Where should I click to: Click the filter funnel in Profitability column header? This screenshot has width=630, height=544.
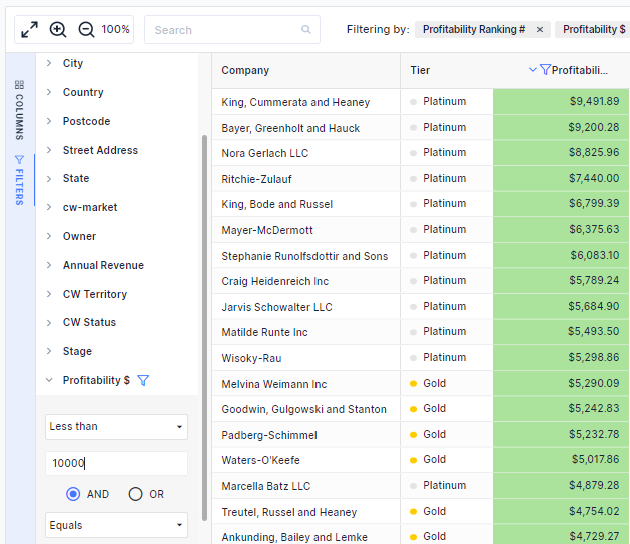[545, 70]
